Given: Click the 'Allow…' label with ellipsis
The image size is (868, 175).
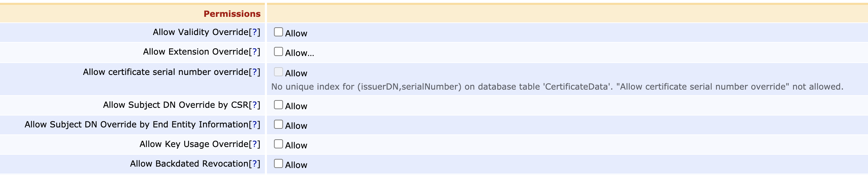Looking at the screenshot, I should coord(299,53).
